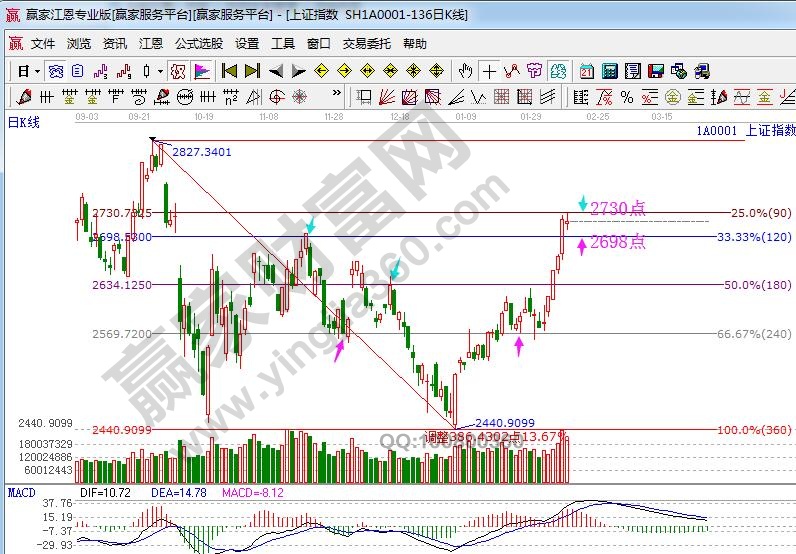The image size is (796, 554).
Task: Open the calculator tool icon
Action: pos(608,71)
